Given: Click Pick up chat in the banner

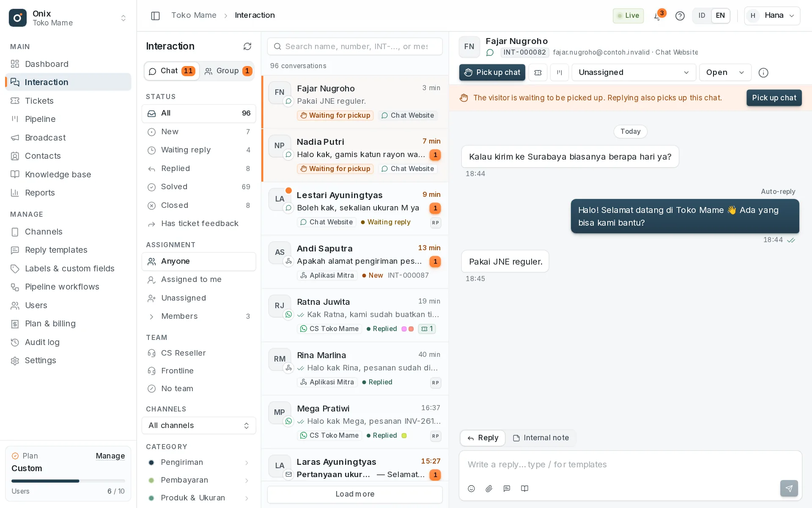Looking at the screenshot, I should [774, 98].
